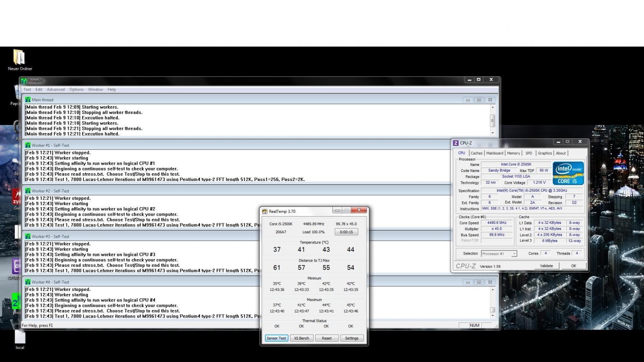
Task: Click the NUM indicator in Prime95 status bar
Action: click(x=474, y=325)
